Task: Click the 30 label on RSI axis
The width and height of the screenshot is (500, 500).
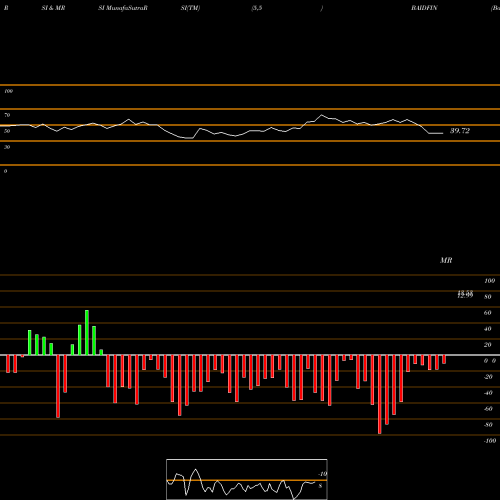Action: [x=7, y=147]
